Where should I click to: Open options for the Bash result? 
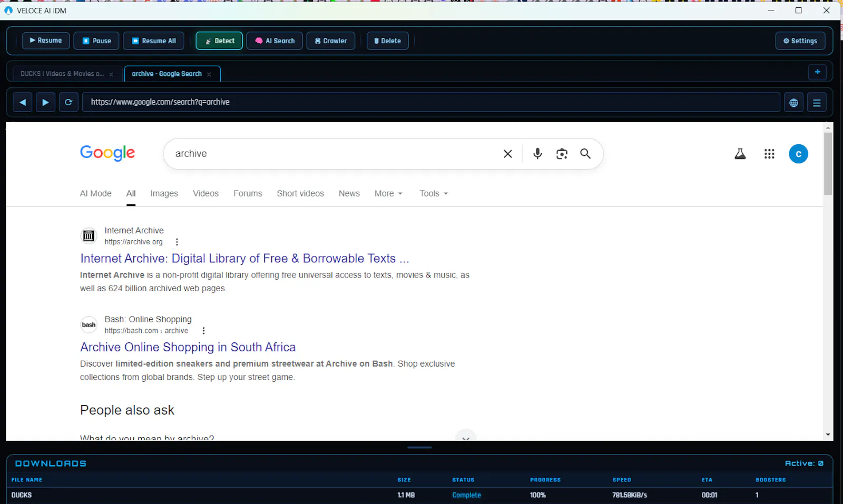point(204,331)
